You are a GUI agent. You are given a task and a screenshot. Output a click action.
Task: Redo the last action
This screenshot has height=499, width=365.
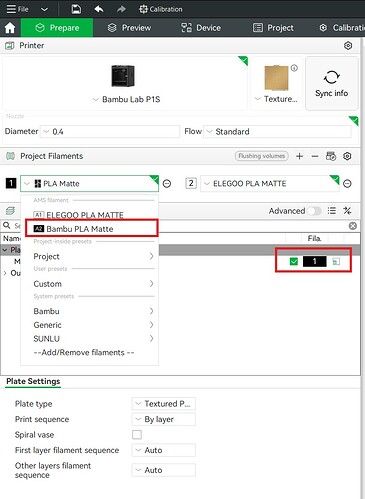click(121, 9)
